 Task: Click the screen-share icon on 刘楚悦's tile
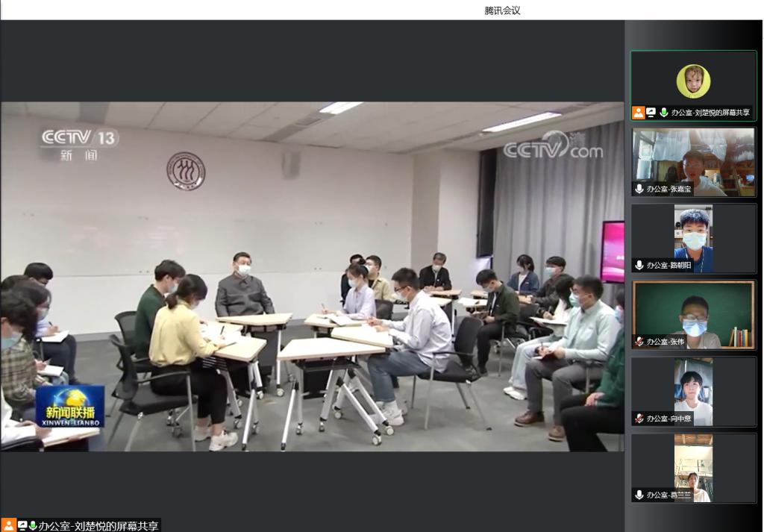click(x=651, y=113)
